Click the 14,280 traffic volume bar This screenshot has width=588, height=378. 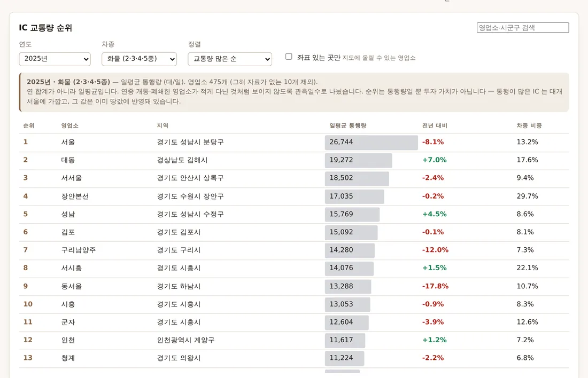(350, 250)
